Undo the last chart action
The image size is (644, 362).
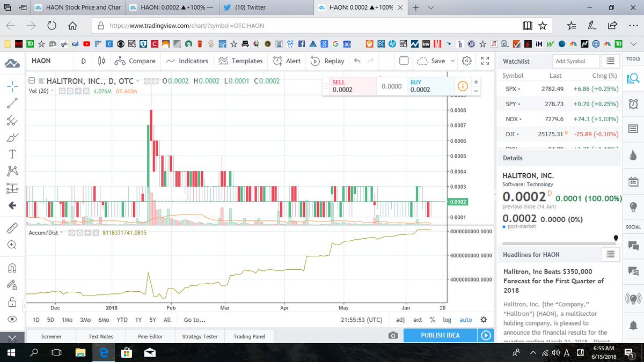point(357,61)
